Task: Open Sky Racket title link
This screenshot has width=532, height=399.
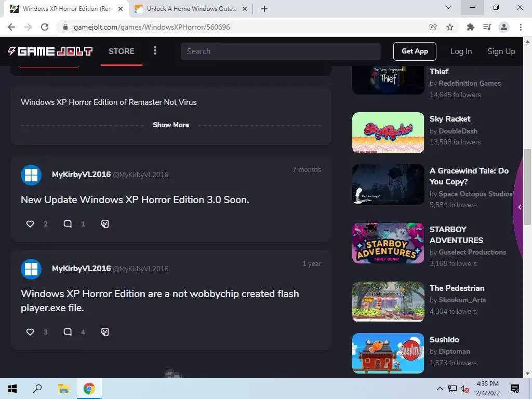Action: coord(450,119)
